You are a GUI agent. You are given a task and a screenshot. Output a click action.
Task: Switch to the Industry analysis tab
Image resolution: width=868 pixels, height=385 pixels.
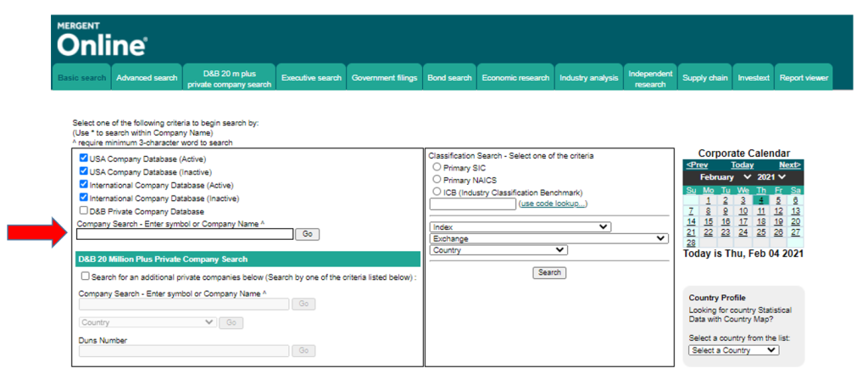coord(588,77)
